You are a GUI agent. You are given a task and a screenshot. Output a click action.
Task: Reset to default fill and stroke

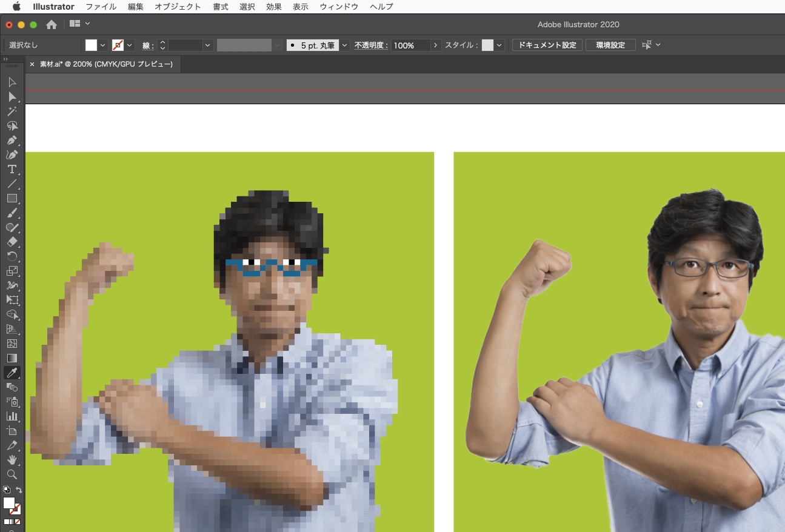(6, 490)
